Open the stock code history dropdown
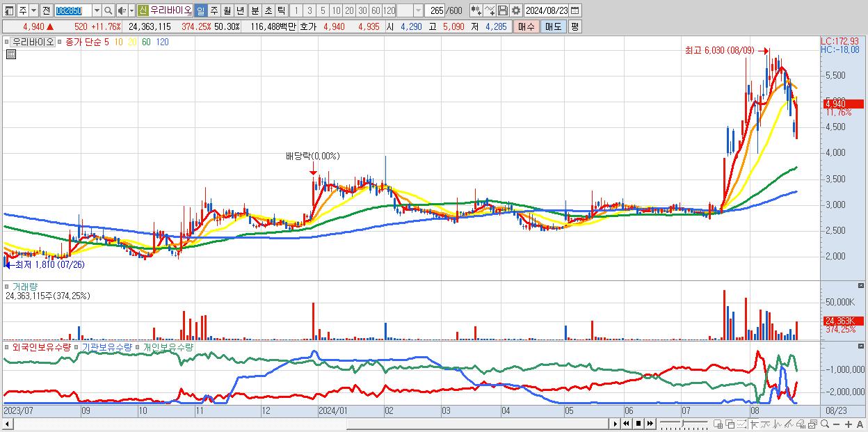The image size is (868, 432). tap(97, 10)
